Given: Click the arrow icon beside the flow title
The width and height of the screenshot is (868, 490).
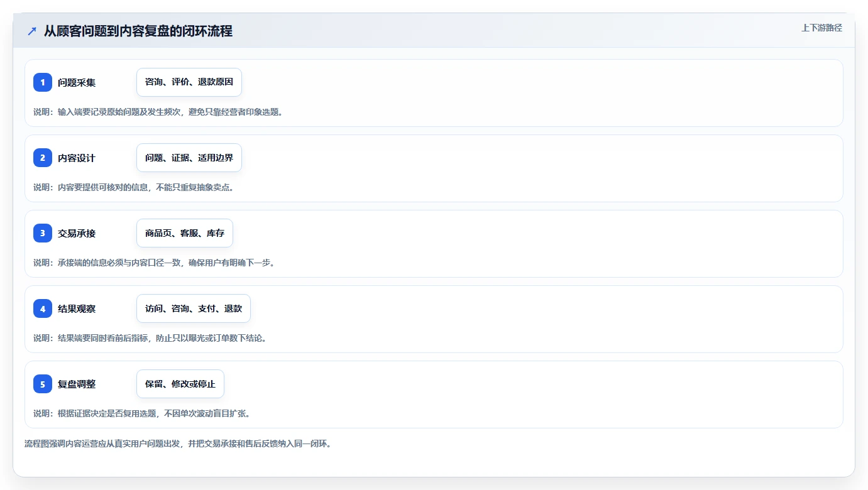Looking at the screenshot, I should click(x=32, y=31).
